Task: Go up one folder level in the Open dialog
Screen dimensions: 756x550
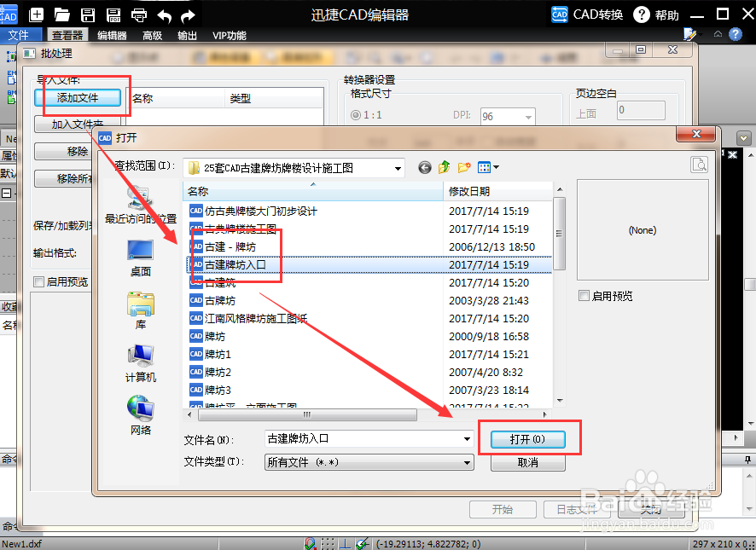Action: (x=443, y=167)
